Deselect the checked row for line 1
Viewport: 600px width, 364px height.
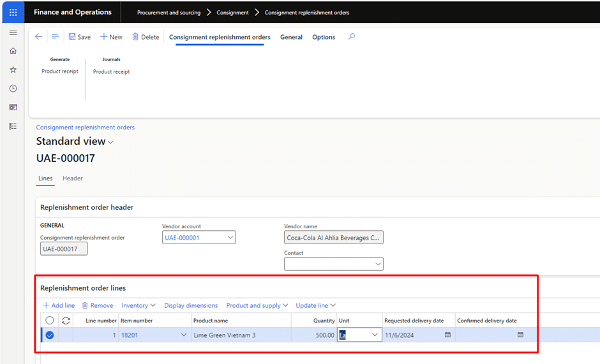coord(50,335)
